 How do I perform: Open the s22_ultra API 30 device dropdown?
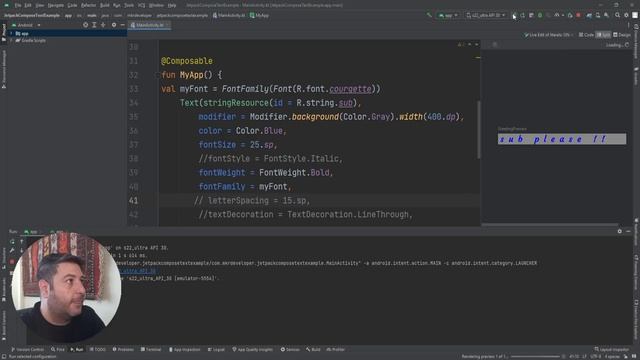pos(486,15)
